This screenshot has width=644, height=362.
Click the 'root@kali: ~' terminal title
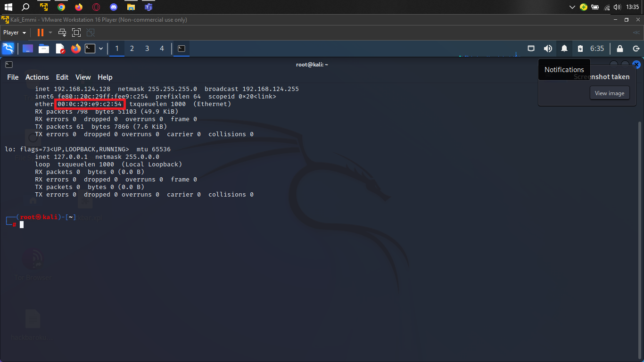point(312,65)
